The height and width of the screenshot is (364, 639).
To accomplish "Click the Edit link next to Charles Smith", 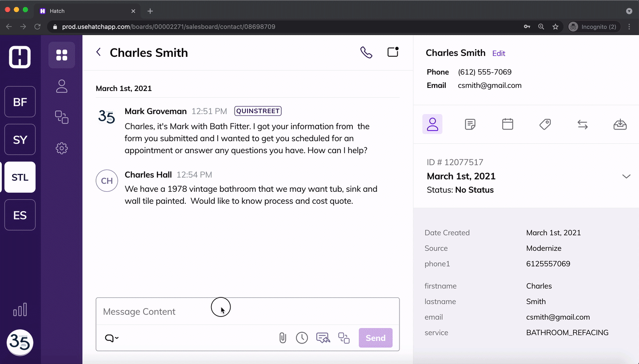I will pos(499,53).
